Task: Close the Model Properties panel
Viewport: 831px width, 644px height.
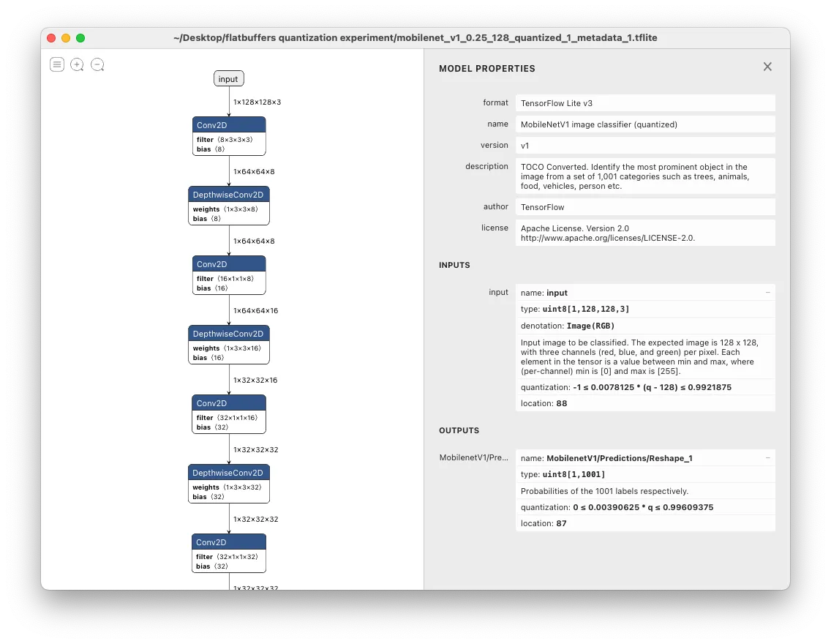Action: click(767, 66)
